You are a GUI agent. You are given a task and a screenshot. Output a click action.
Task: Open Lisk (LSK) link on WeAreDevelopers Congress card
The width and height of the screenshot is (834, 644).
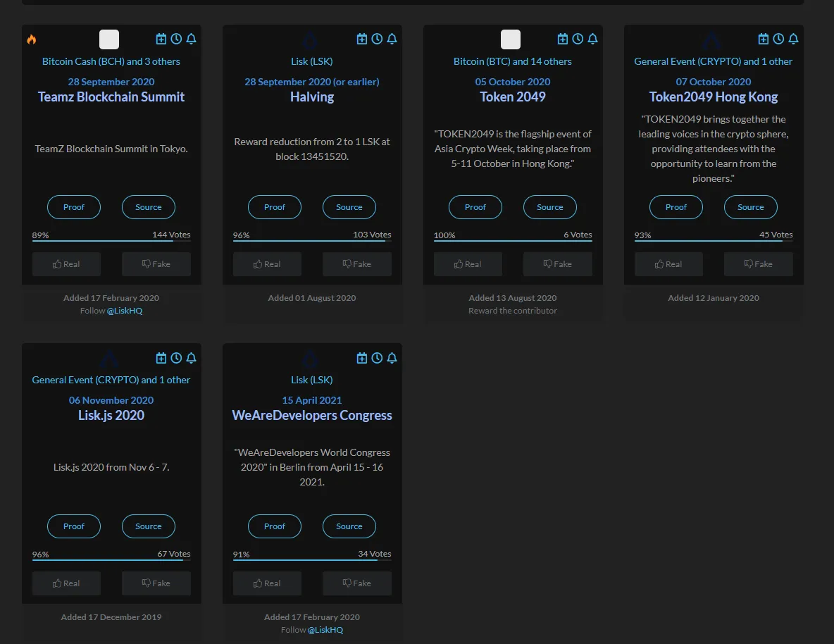(x=311, y=380)
